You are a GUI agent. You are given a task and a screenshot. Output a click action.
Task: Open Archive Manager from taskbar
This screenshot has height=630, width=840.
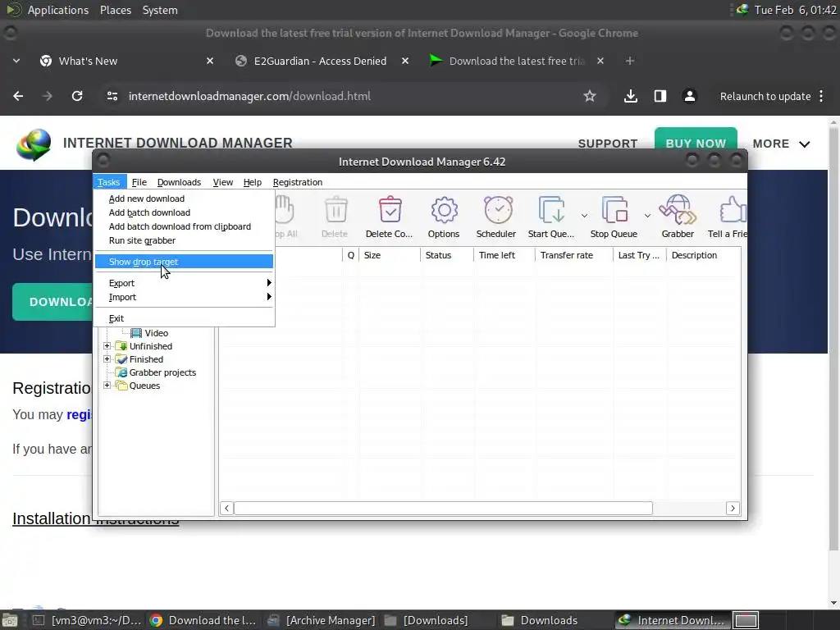[x=323, y=620]
